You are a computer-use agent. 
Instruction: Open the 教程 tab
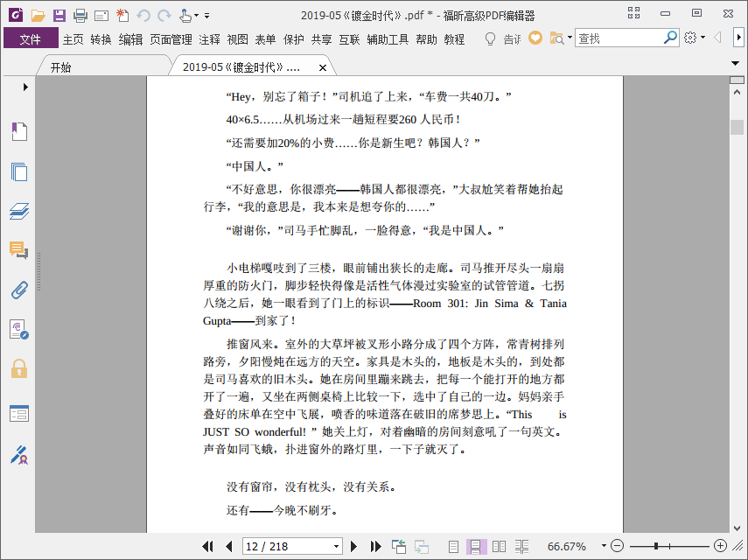click(x=454, y=39)
